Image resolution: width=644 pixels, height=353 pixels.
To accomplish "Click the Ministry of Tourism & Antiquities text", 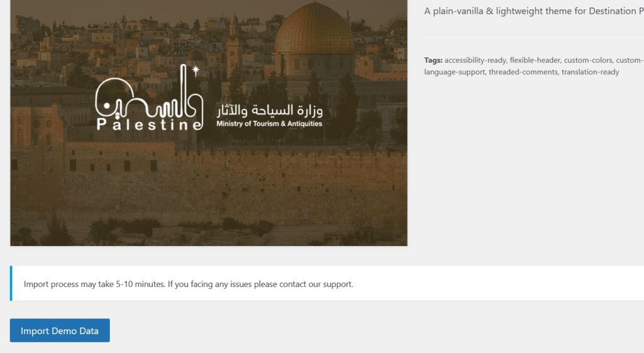I will point(269,124).
